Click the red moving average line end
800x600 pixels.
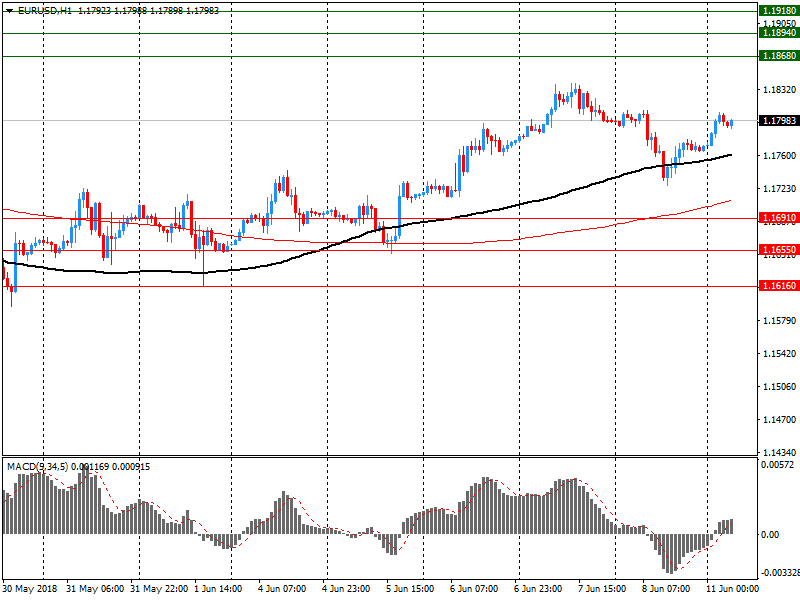[730, 201]
